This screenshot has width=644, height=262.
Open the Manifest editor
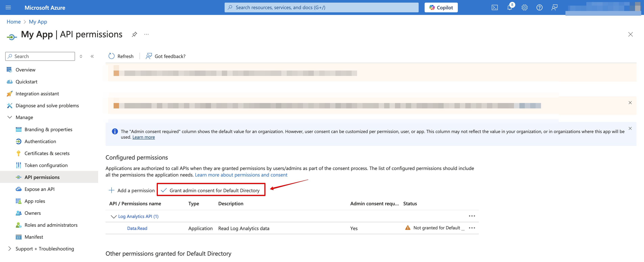(x=34, y=237)
